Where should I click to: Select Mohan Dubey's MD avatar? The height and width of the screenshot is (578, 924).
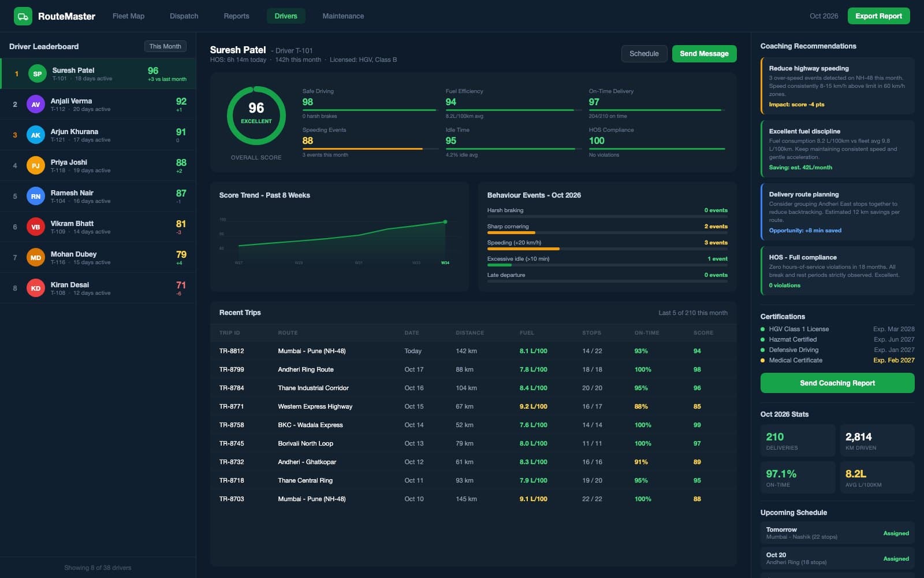pos(36,258)
